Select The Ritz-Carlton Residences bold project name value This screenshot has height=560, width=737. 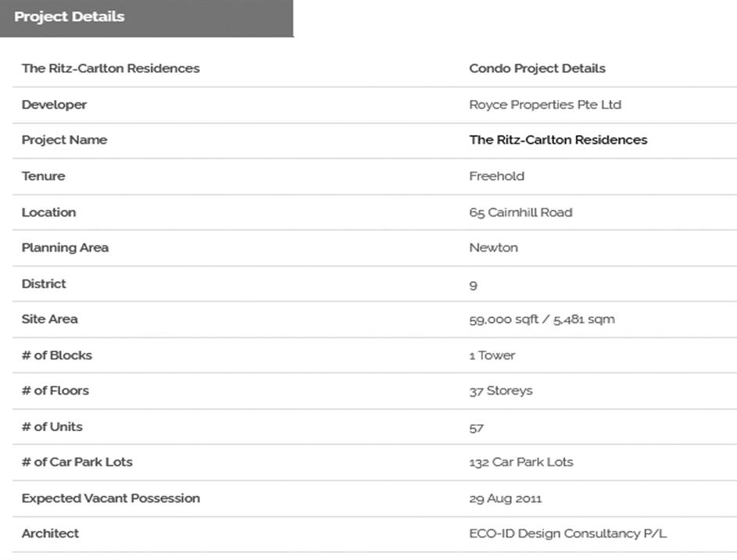(x=558, y=140)
